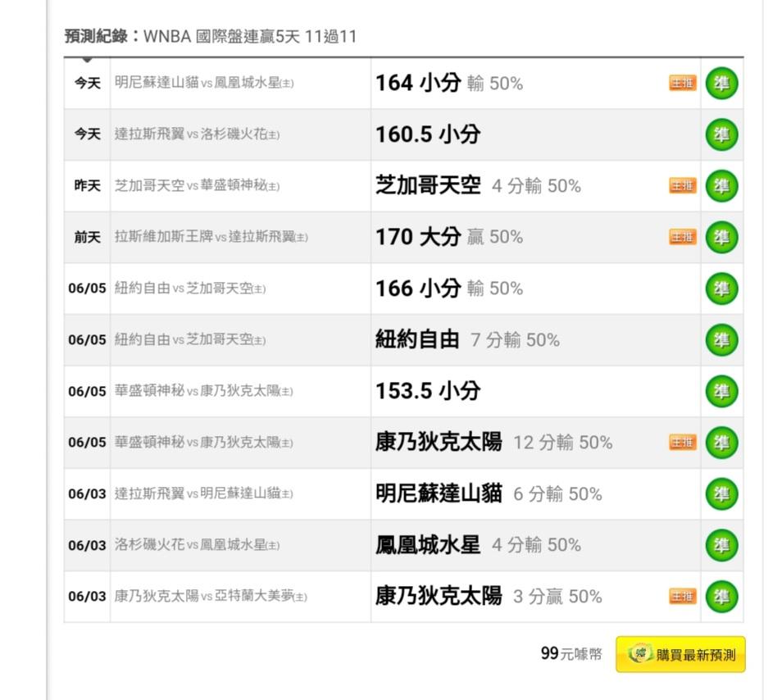This screenshot has height=700, width=782.
Task: Select green 準 badge in 紐約自由 7 分輸 row
Action: pos(721,340)
